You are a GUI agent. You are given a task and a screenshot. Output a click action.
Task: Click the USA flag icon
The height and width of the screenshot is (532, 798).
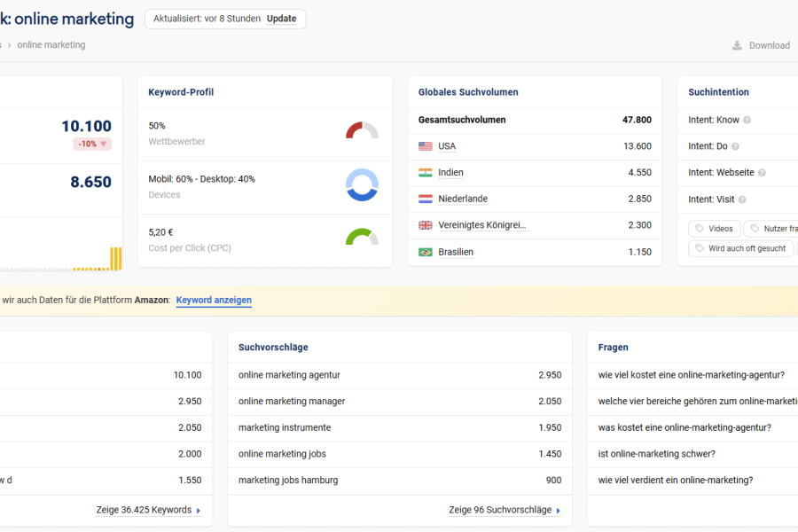point(426,146)
